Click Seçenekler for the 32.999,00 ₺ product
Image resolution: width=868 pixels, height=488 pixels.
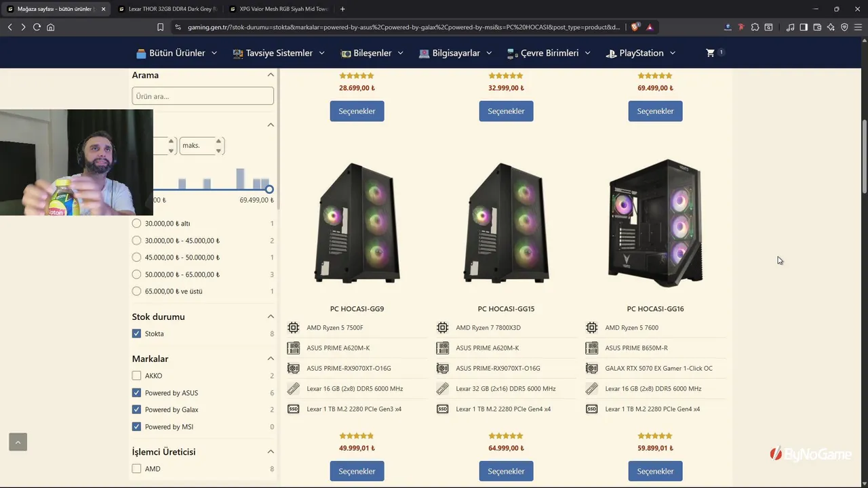[506, 111]
